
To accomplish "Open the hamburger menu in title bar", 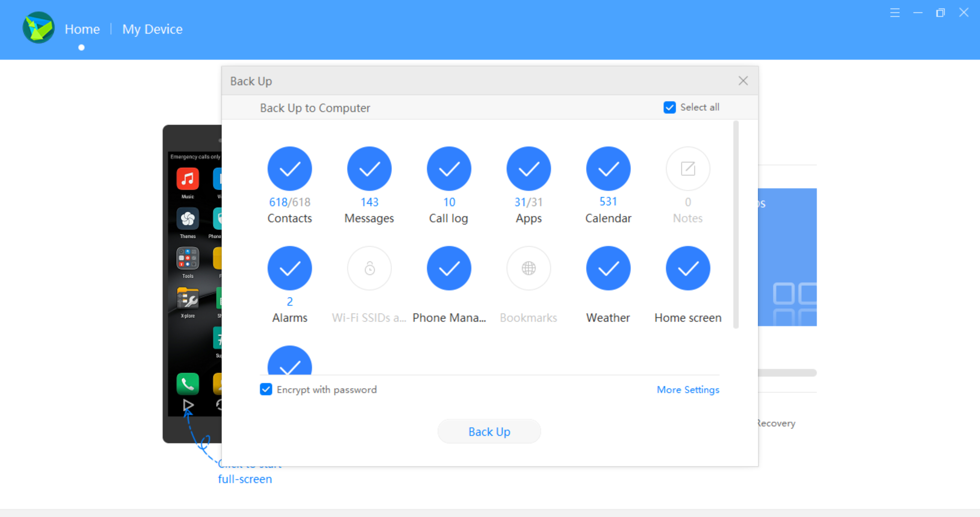I will click(x=895, y=12).
